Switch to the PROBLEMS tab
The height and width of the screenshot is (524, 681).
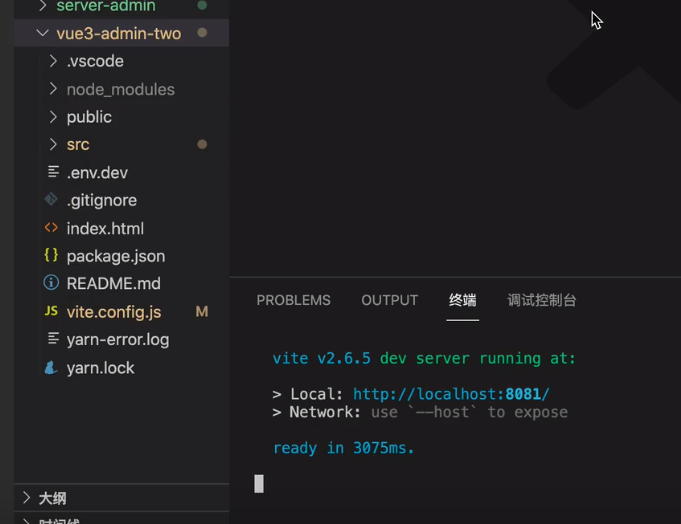pyautogui.click(x=294, y=300)
